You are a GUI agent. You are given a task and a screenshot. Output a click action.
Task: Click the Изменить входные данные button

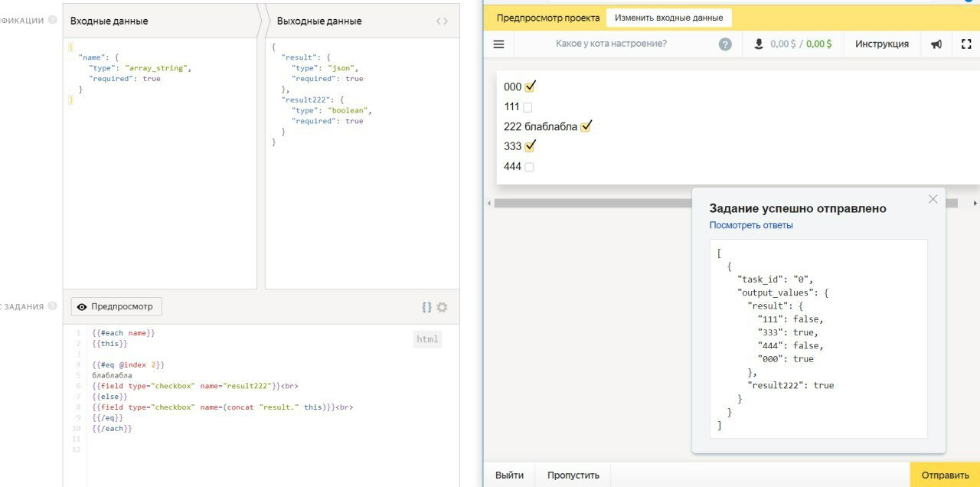pyautogui.click(x=668, y=18)
